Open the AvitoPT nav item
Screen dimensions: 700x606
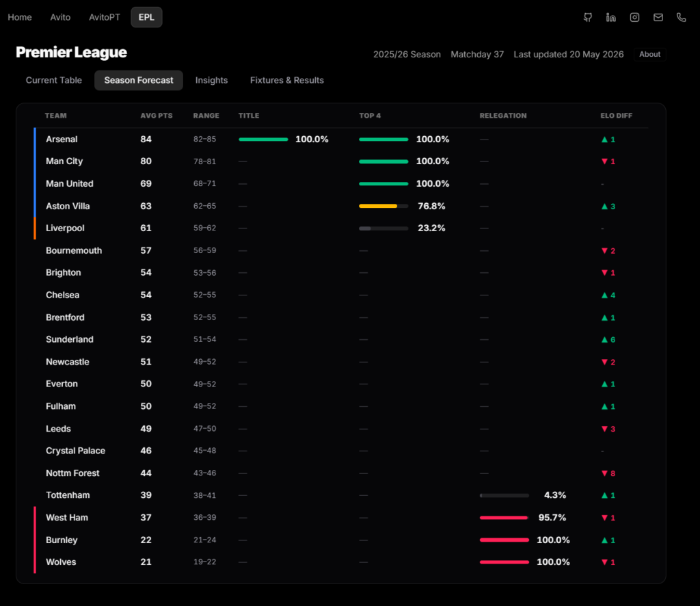click(x=105, y=17)
